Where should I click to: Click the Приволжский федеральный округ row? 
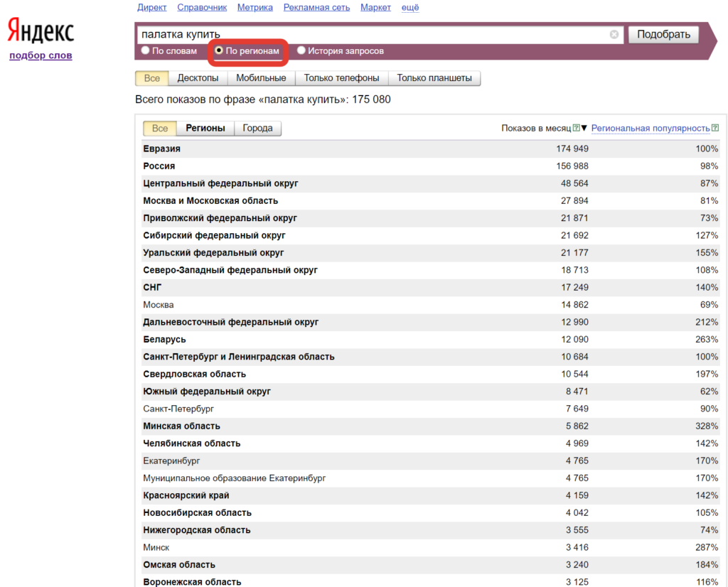(431, 218)
